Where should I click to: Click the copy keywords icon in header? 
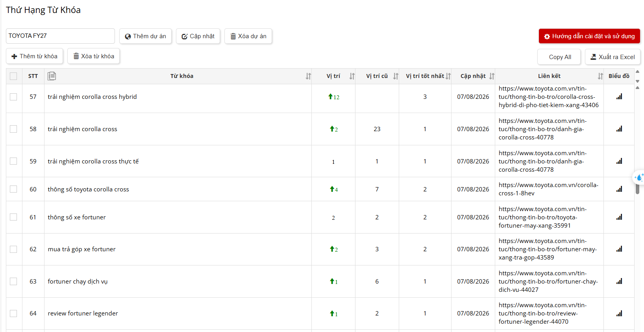click(52, 76)
